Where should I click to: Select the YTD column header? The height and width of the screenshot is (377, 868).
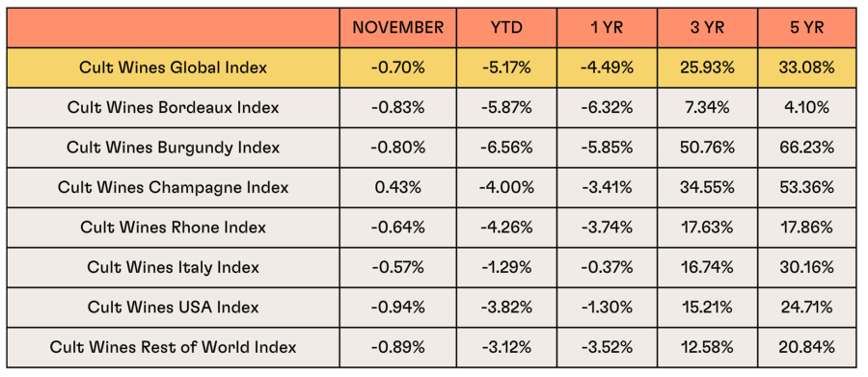tap(506, 28)
